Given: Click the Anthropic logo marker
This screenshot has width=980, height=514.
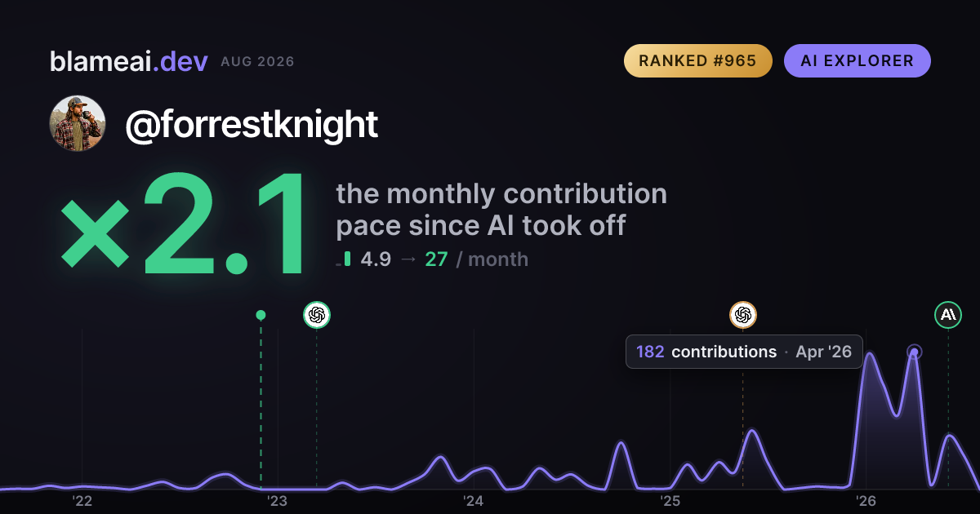Looking at the screenshot, I should coord(948,315).
